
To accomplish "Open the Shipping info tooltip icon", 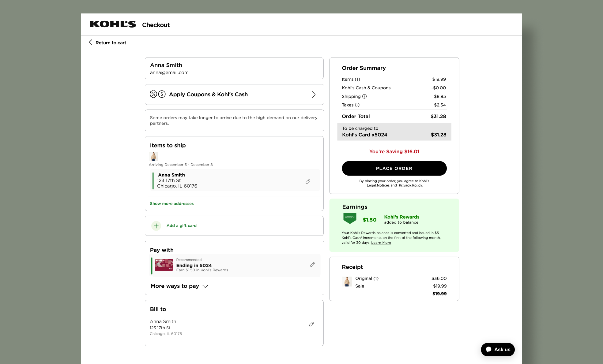I will point(364,96).
